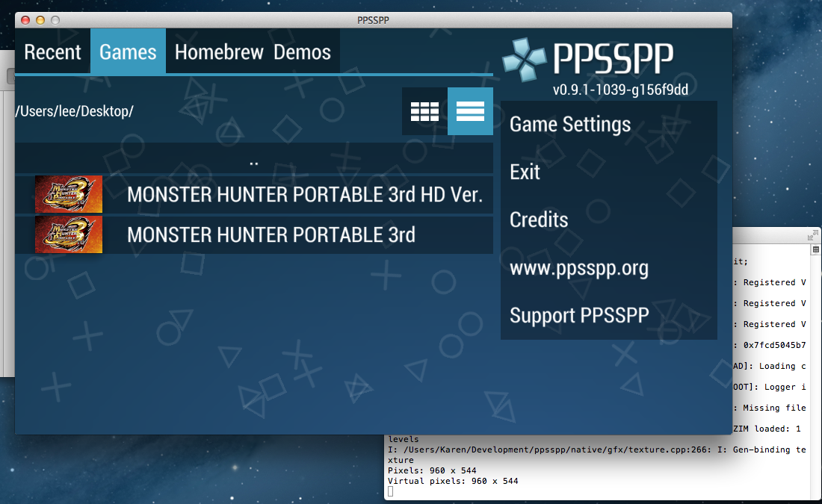Switch to the Homebrew tab

click(x=219, y=52)
